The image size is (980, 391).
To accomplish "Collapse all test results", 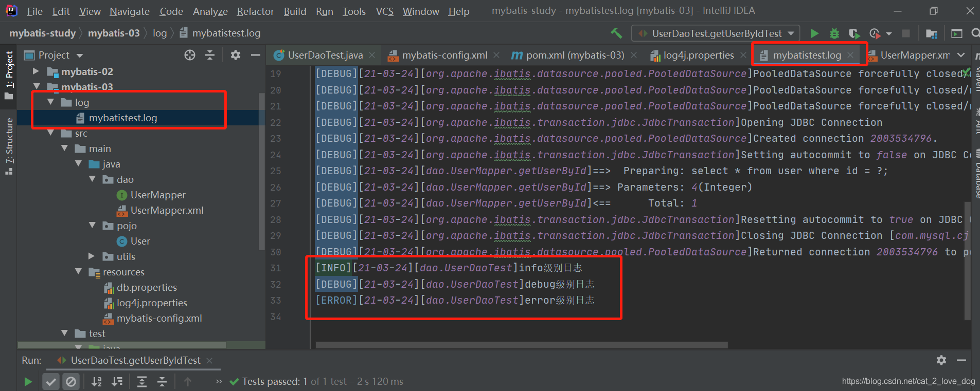I will click(162, 382).
